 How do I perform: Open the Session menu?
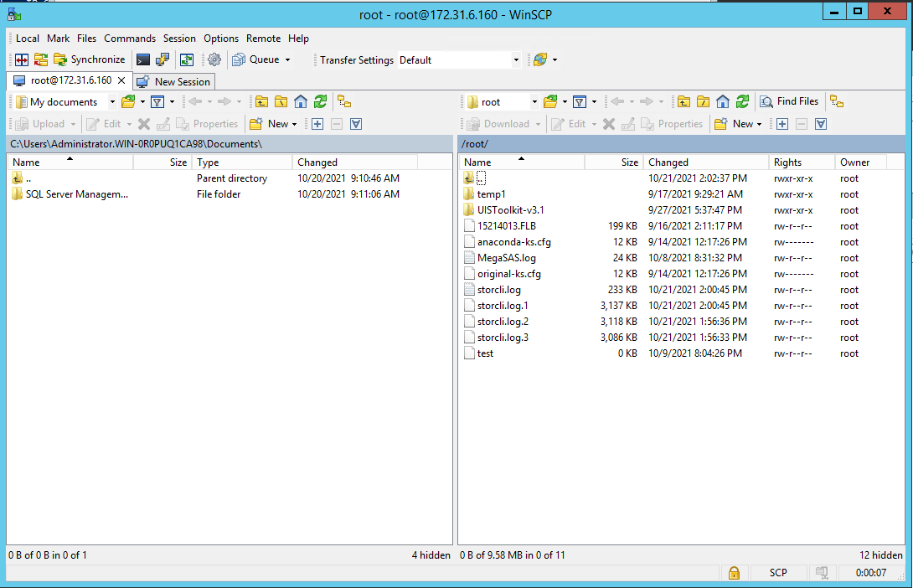point(179,39)
